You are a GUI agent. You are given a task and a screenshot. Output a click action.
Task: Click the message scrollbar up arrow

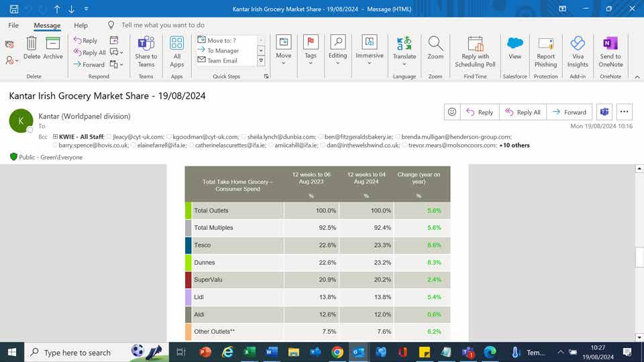click(639, 169)
